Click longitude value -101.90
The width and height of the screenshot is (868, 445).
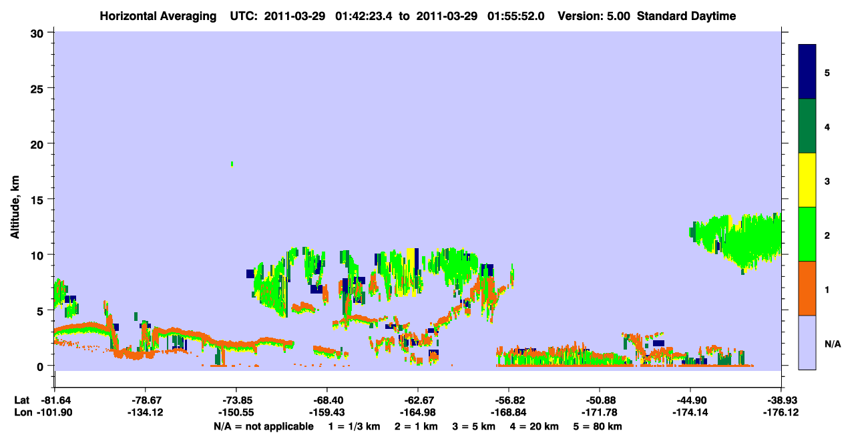pos(54,412)
